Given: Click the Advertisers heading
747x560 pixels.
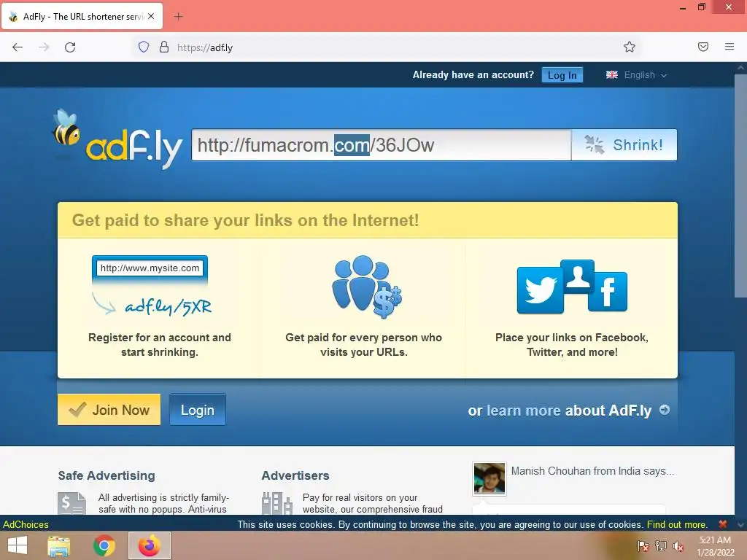Looking at the screenshot, I should pyautogui.click(x=295, y=475).
